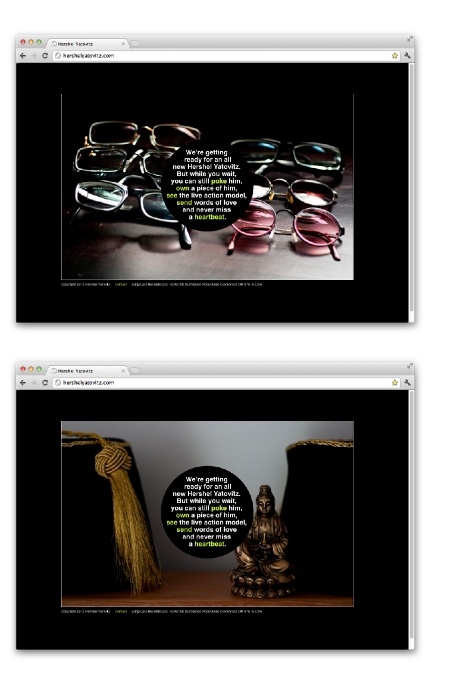
Task: Open the wrench menu in the bottom browser
Action: pos(407,383)
